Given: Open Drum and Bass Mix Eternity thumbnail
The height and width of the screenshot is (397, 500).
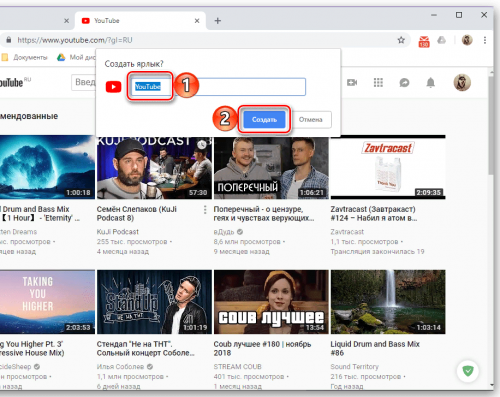Looking at the screenshot, I should [x=47, y=167].
